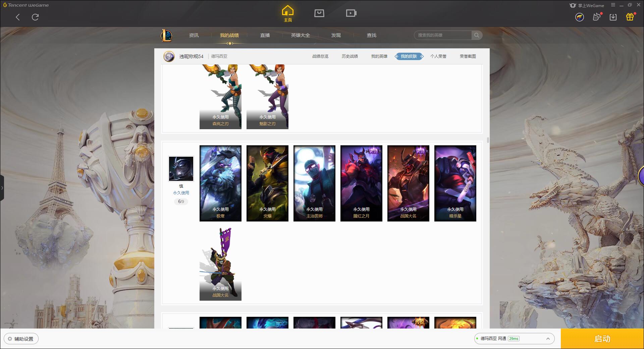
Task: Click the search magnifier button
Action: (x=477, y=35)
